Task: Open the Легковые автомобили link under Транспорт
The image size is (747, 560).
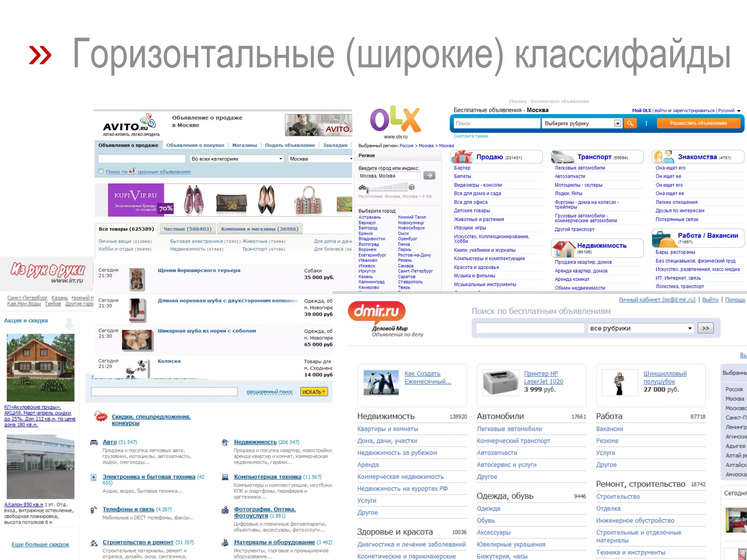Action: (x=580, y=168)
